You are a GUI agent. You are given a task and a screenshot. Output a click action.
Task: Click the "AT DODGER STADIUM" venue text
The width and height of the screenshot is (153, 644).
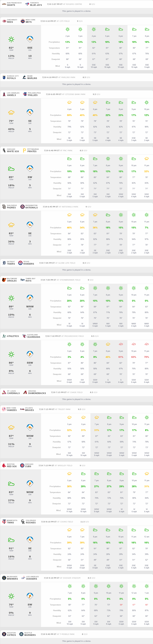(x=70, y=578)
